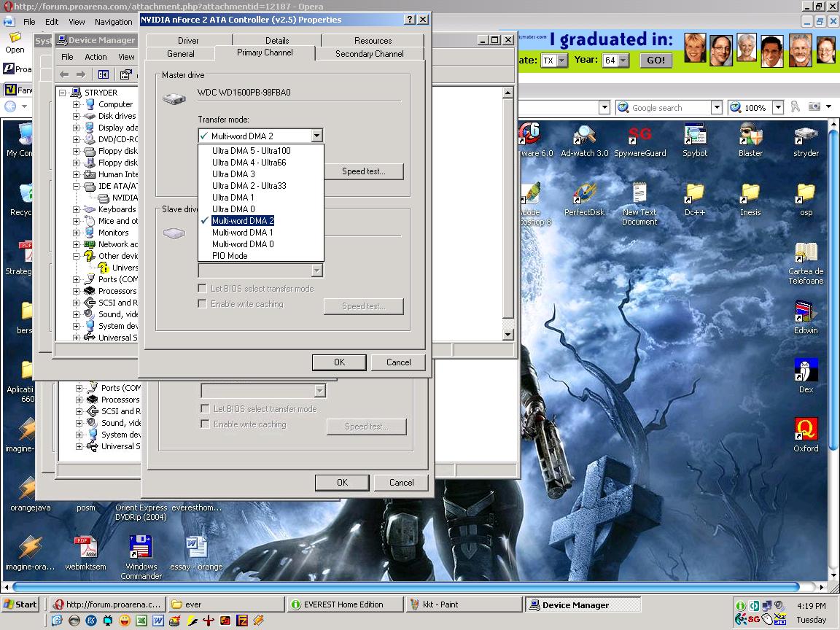Launch the Oxford dictionary icon
The image size is (840, 630).
806,435
